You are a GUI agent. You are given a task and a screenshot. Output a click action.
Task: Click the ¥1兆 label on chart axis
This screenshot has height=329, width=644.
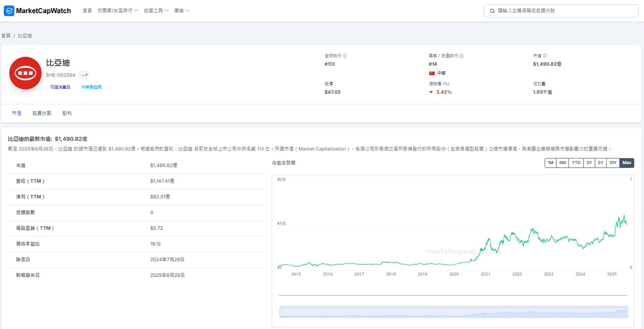(x=281, y=223)
